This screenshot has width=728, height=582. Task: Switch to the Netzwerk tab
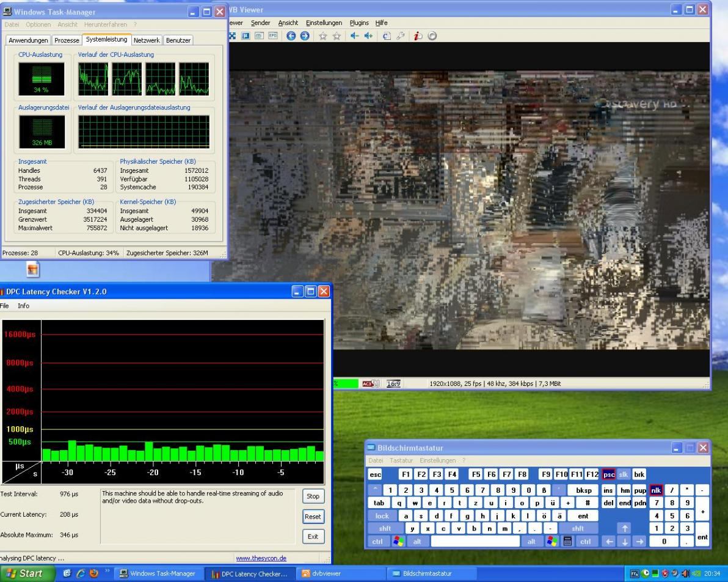coord(147,40)
